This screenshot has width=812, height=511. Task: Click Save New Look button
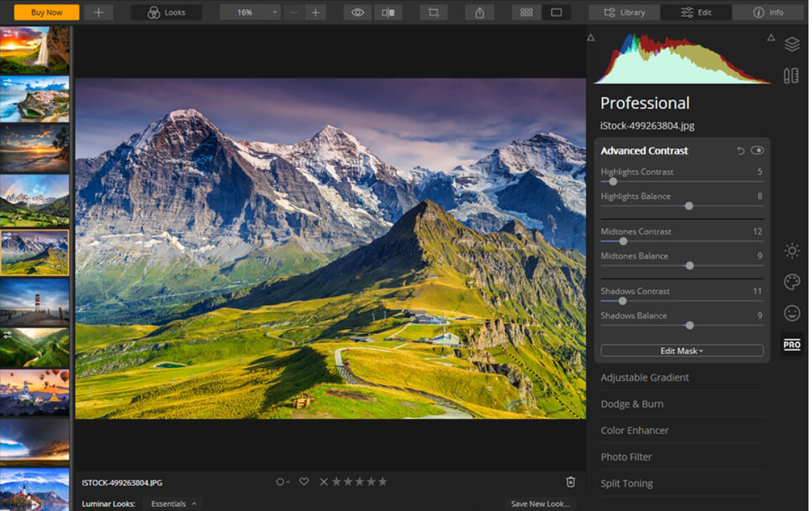click(540, 504)
